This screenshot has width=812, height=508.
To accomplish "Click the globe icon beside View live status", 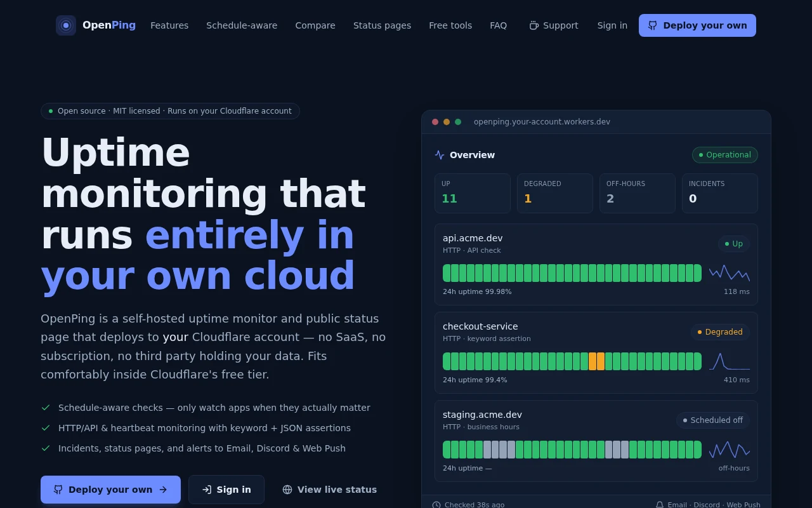I will point(287,490).
